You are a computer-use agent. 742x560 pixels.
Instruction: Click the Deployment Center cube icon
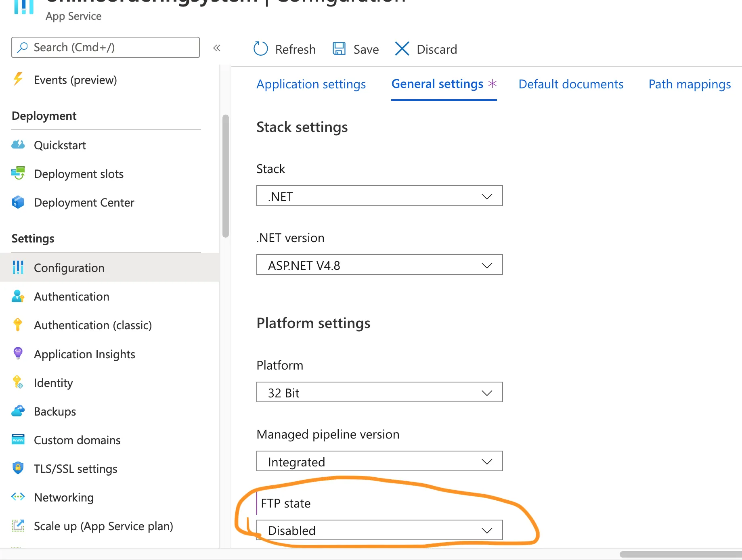click(18, 202)
